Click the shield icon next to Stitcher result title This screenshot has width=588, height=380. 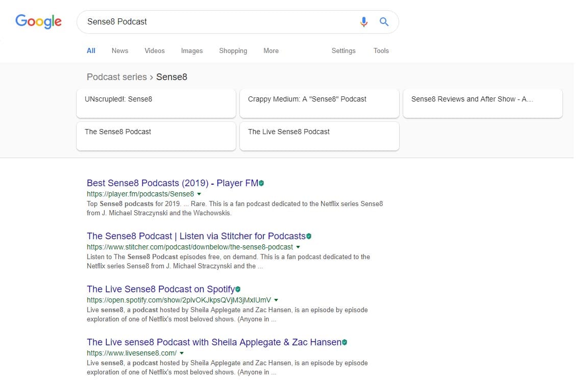click(309, 236)
